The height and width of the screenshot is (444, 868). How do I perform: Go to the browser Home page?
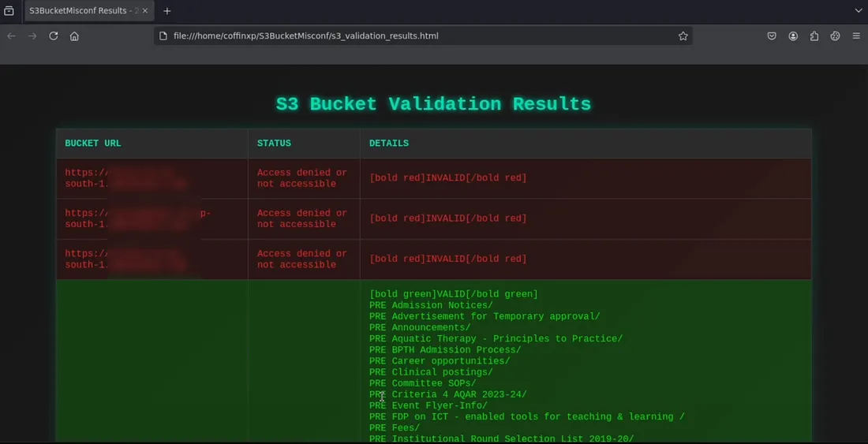(74, 36)
